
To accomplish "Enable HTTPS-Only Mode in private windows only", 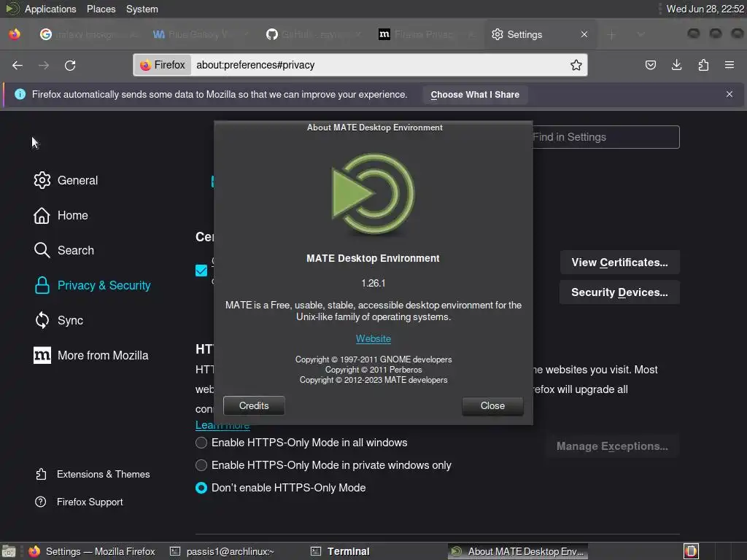I will click(201, 465).
